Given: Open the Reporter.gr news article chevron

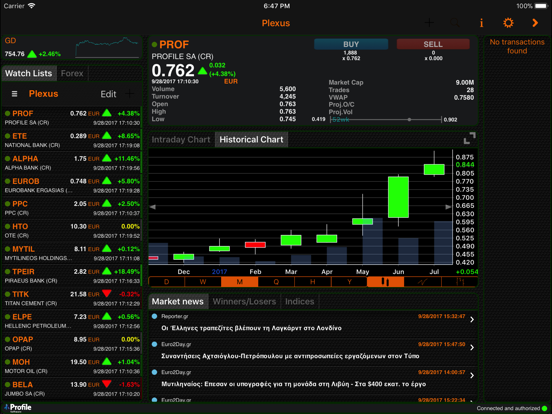Looking at the screenshot, I should 472,320.
